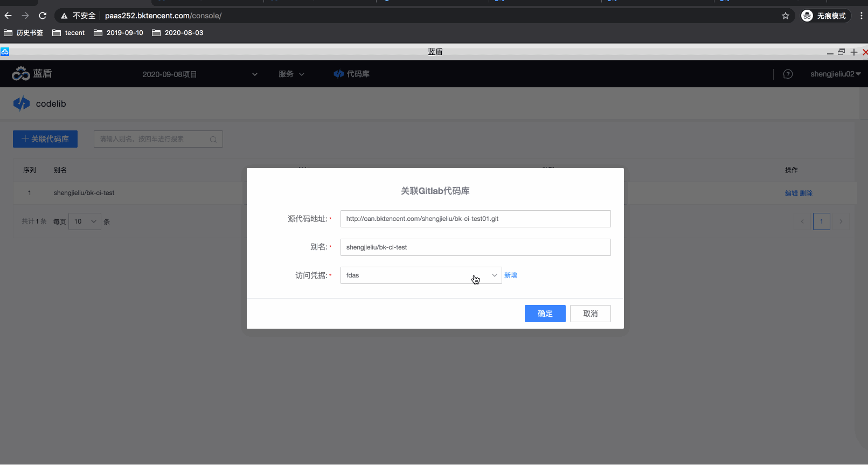Click the browser address bar URL
This screenshot has width=868, height=465.
163,16
